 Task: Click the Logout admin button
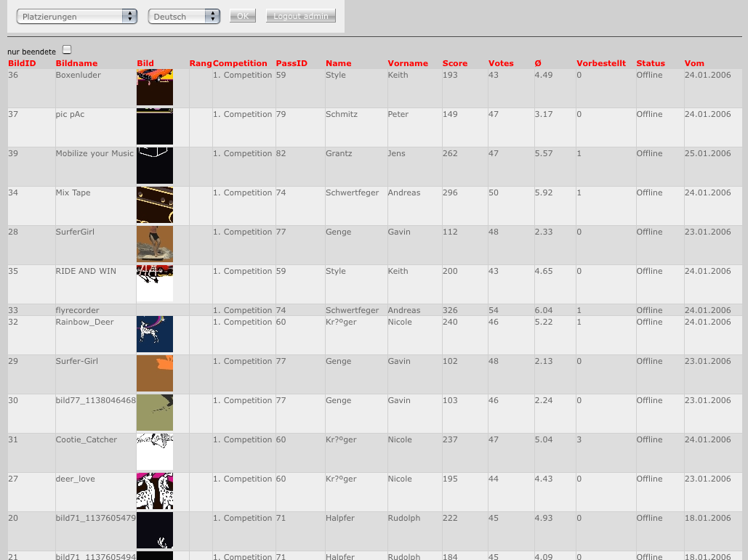(x=300, y=15)
